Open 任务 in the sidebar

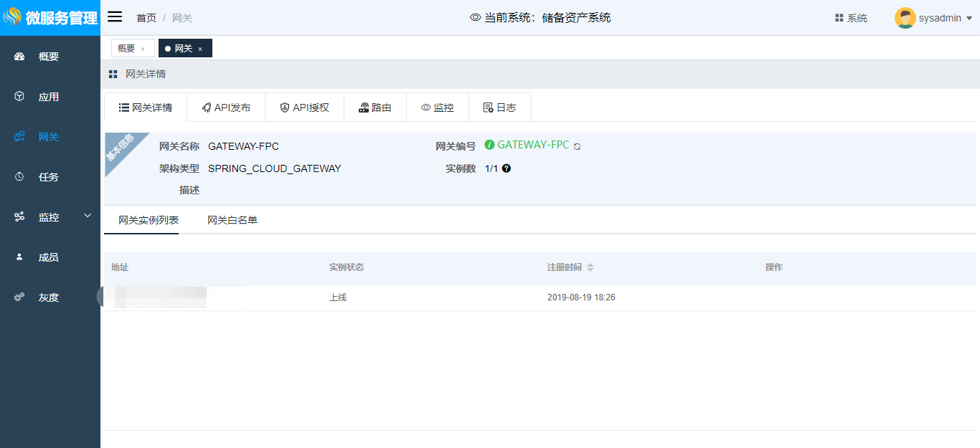[49, 177]
